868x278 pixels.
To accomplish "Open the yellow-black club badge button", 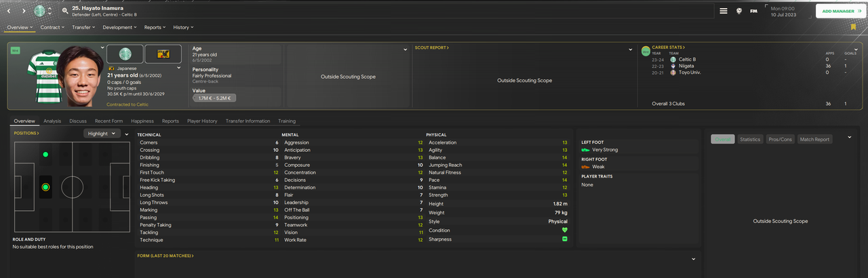I will click(163, 54).
